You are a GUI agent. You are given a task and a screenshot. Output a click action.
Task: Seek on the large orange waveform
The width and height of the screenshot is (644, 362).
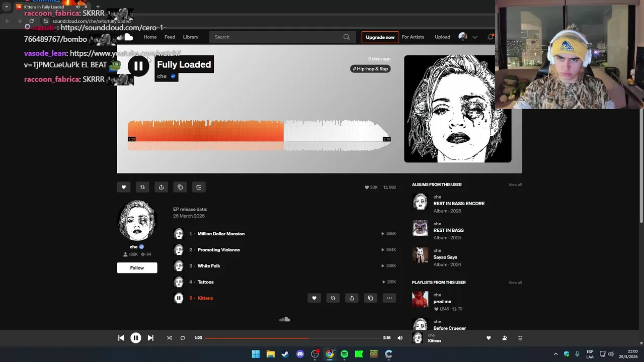259,135
